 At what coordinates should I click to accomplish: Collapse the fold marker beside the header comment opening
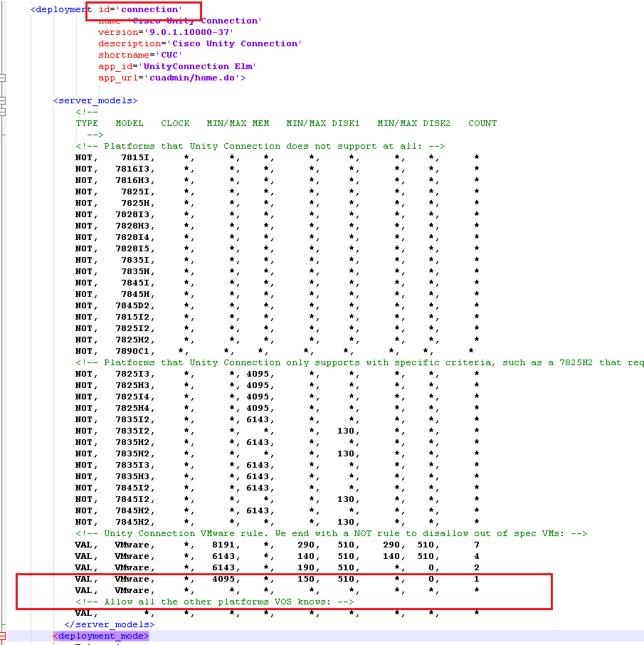2,112
